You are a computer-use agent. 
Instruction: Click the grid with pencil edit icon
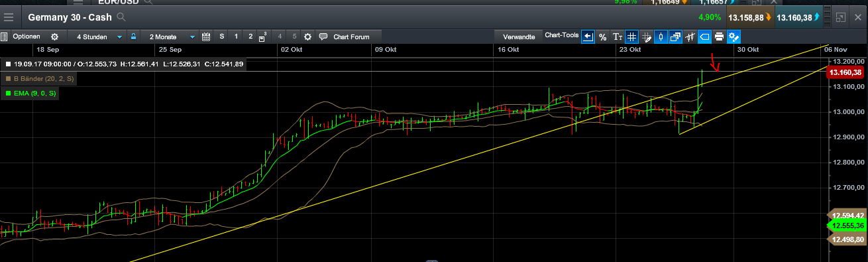646,36
